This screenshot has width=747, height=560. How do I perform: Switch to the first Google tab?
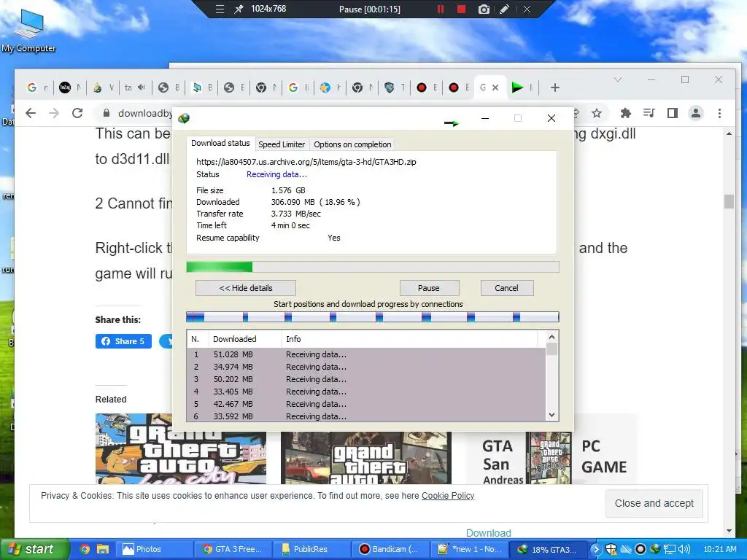pos(38,87)
